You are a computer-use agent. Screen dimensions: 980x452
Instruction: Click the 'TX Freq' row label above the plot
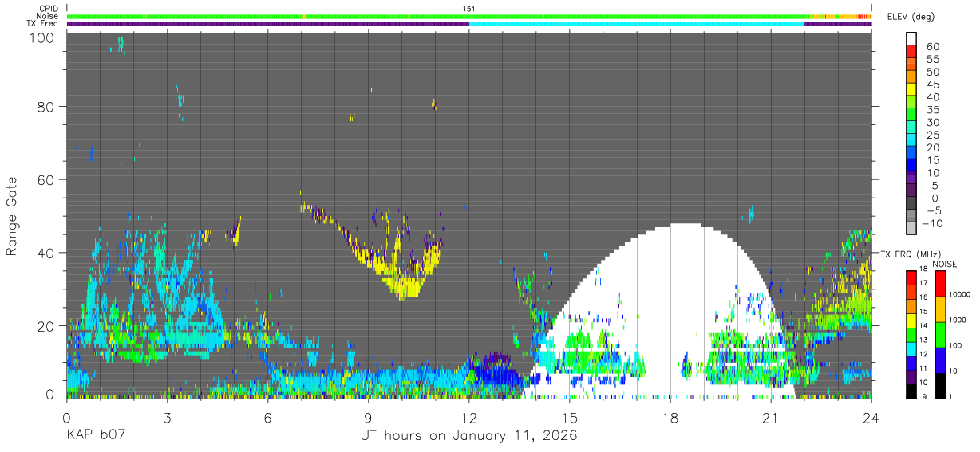(43, 23)
